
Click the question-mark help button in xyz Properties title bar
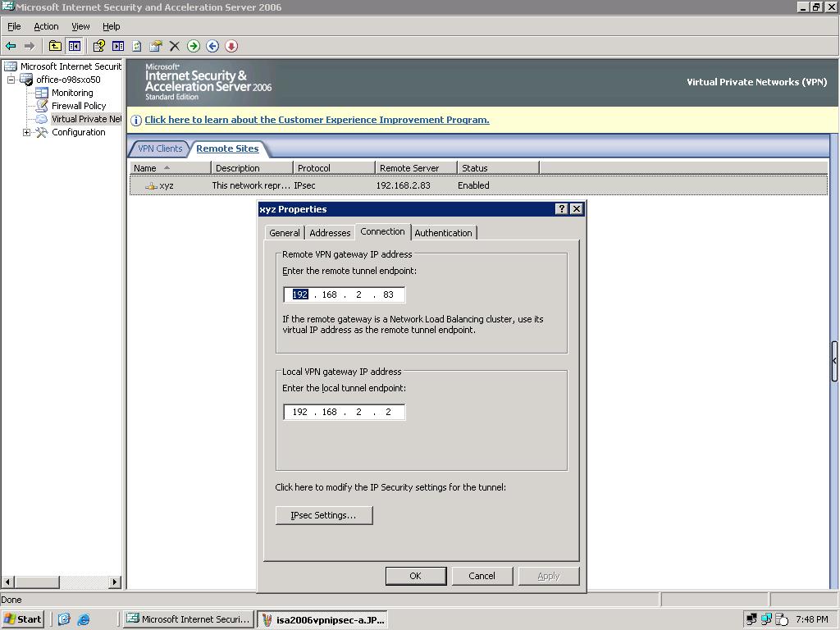(561, 209)
